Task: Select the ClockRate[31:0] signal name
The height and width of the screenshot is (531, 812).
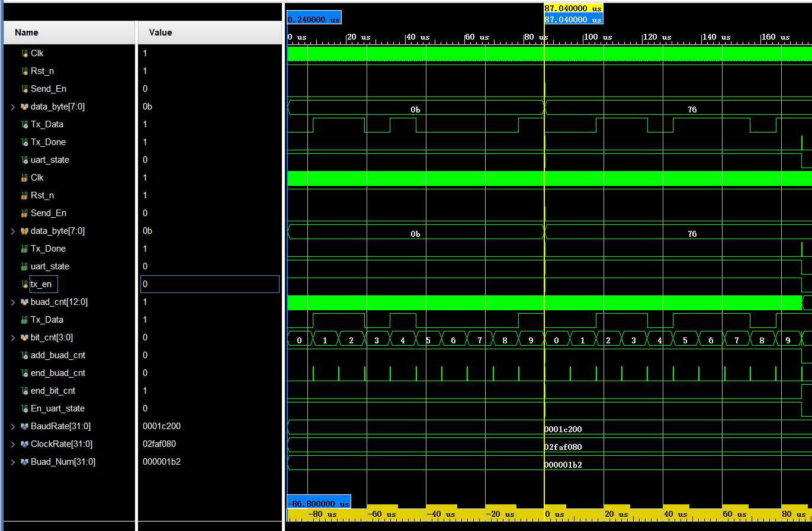Action: (62, 444)
